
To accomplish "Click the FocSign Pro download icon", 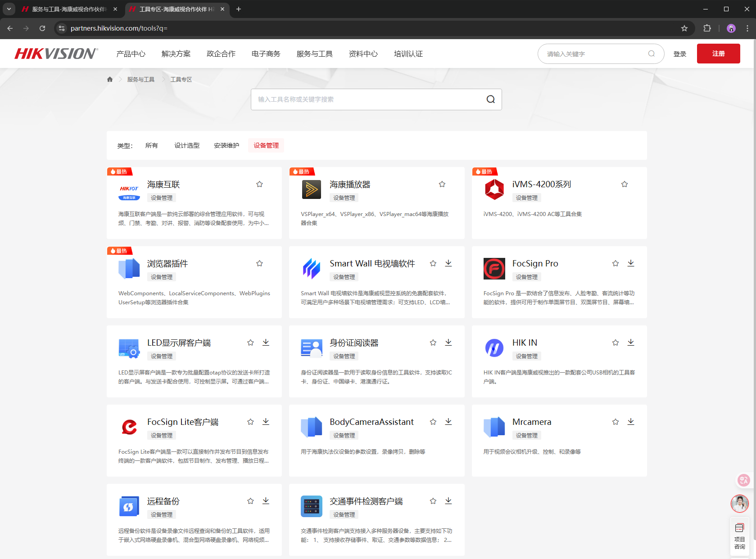I will [631, 263].
